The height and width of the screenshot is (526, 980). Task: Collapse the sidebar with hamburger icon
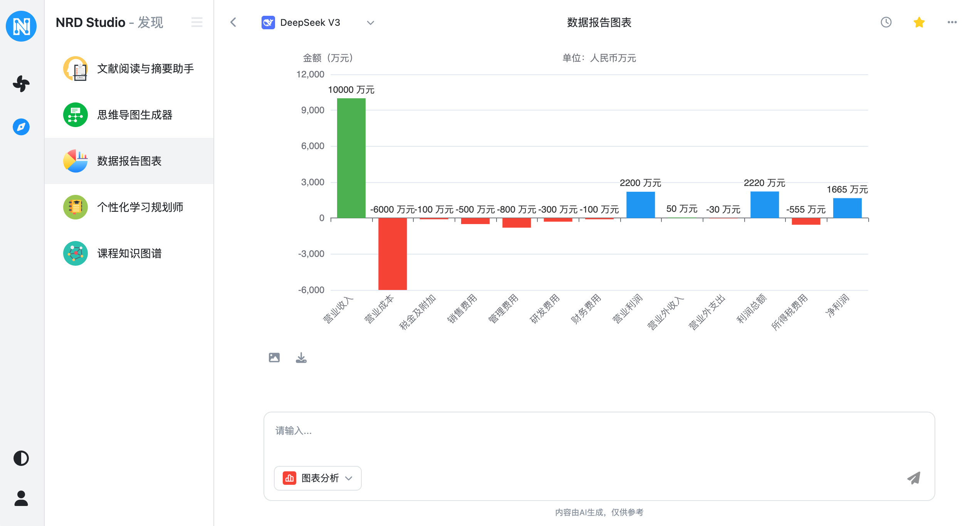coord(197,22)
